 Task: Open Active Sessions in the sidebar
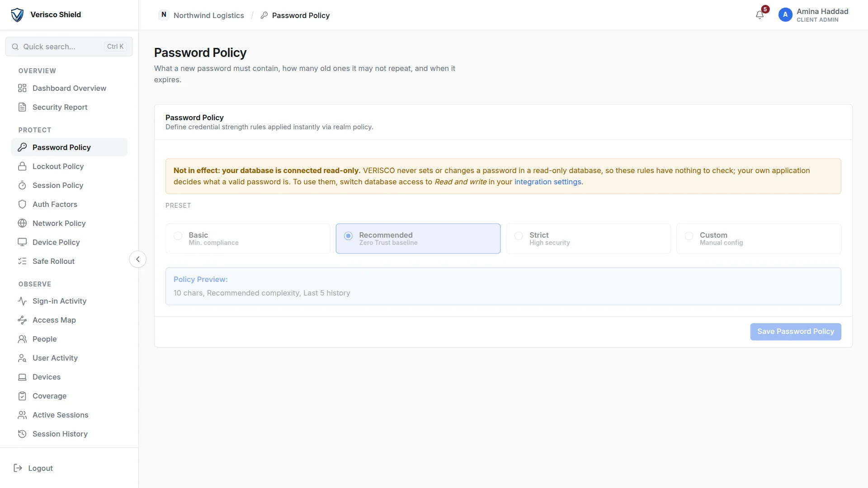pos(69,415)
